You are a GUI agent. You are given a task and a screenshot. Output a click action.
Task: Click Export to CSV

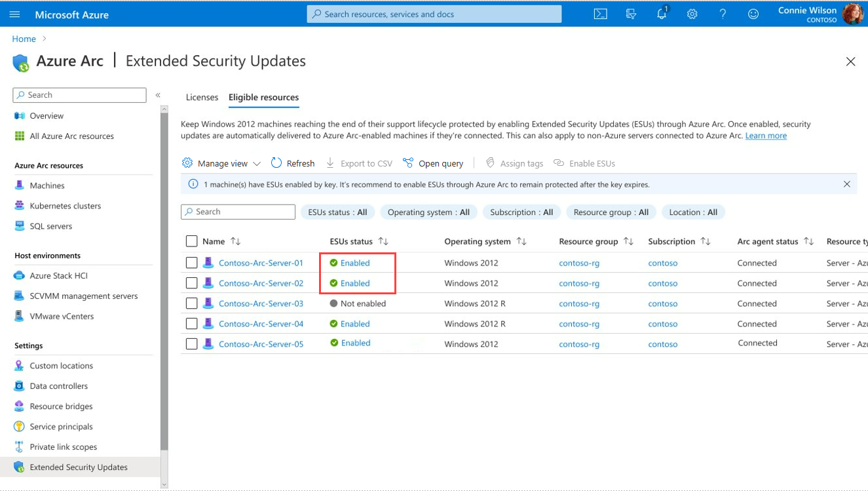click(359, 163)
